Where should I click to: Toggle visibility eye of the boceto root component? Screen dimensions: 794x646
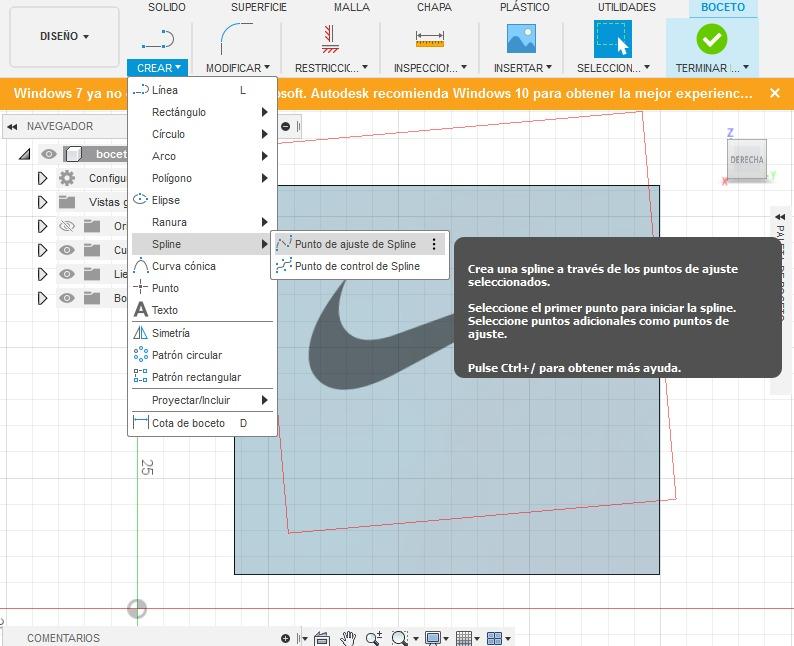(x=49, y=154)
